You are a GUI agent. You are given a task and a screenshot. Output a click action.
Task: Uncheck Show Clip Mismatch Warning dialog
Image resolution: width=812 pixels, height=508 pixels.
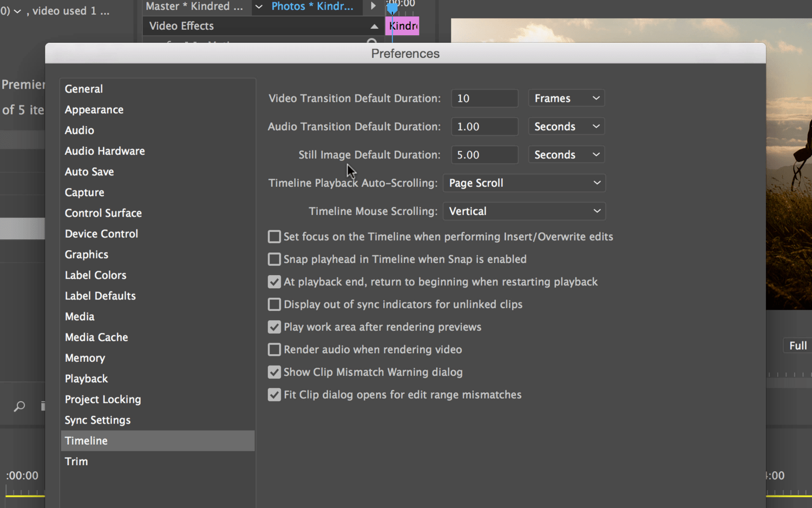pyautogui.click(x=274, y=372)
